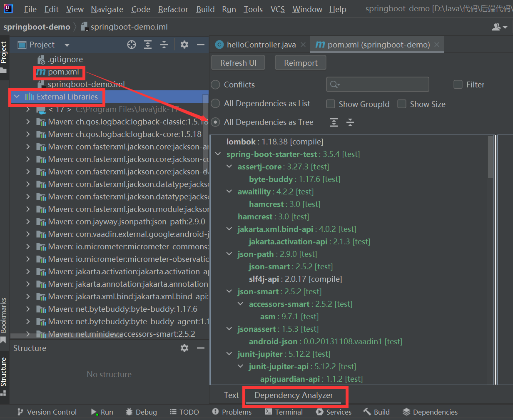Click Expand All icon in Project panel header
This screenshot has height=420, width=513.
148,45
